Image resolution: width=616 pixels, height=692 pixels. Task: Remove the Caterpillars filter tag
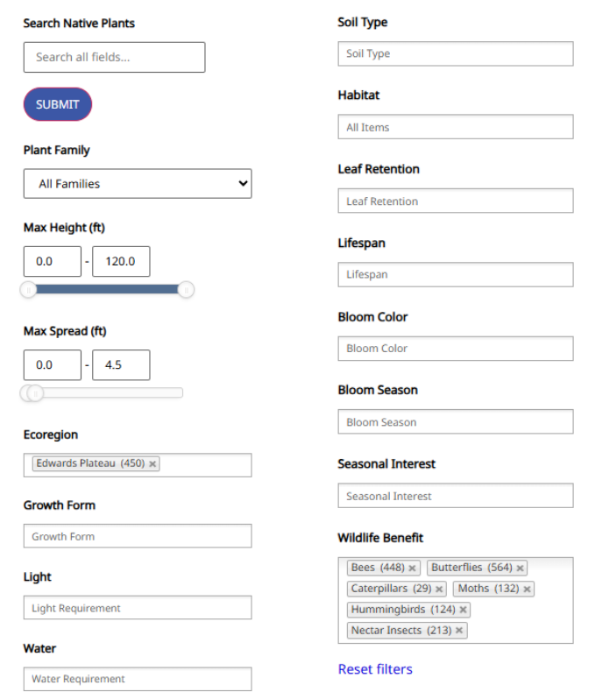point(439,589)
